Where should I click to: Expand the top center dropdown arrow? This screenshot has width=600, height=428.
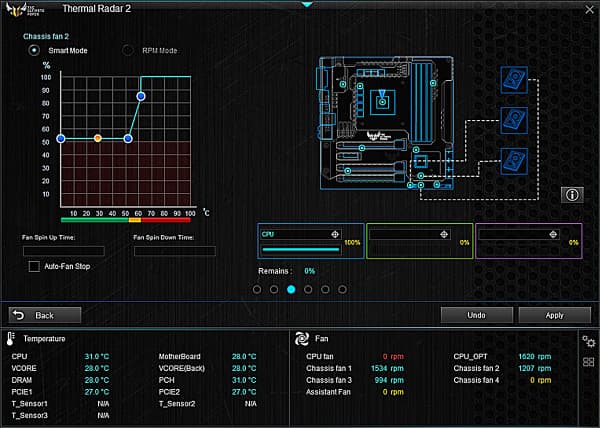click(307, 5)
